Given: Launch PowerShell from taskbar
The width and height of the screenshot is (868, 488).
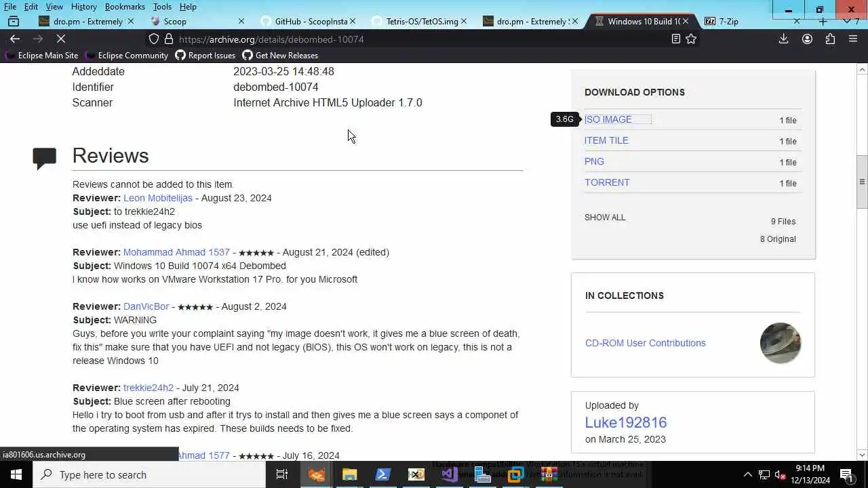Looking at the screenshot, I should 382,474.
